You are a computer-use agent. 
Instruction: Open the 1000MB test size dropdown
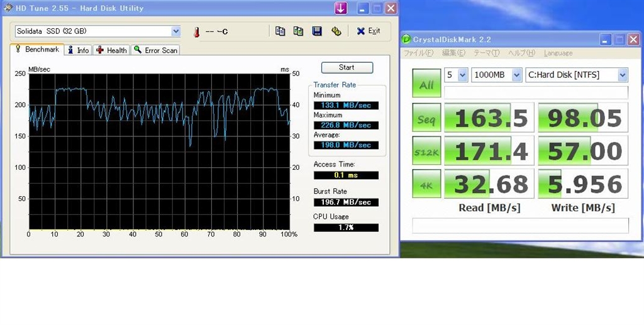[516, 75]
